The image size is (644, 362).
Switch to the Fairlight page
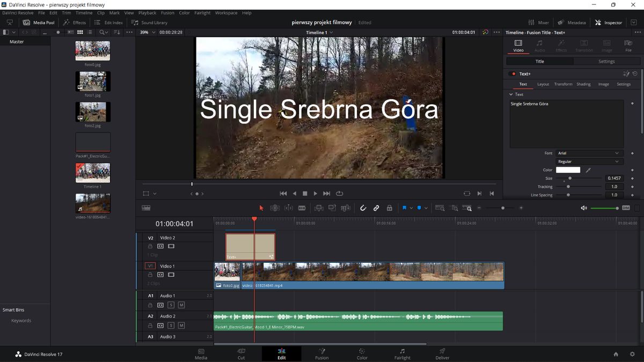(x=402, y=354)
